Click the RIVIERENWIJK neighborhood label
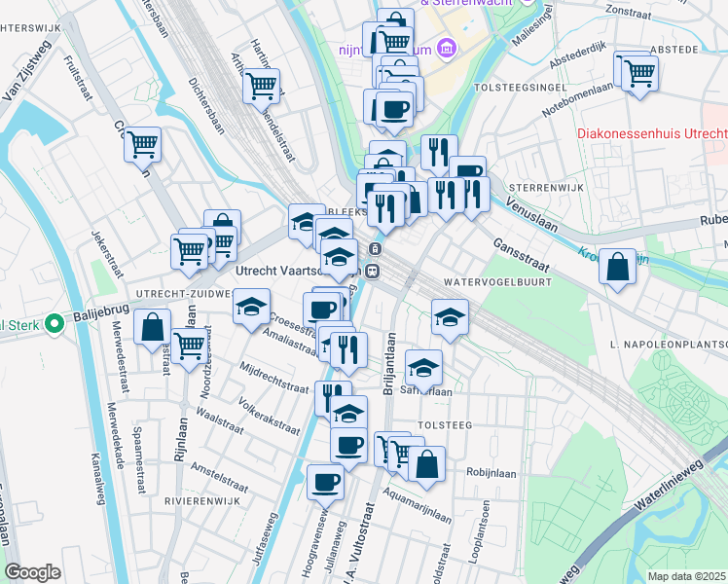 point(202,501)
